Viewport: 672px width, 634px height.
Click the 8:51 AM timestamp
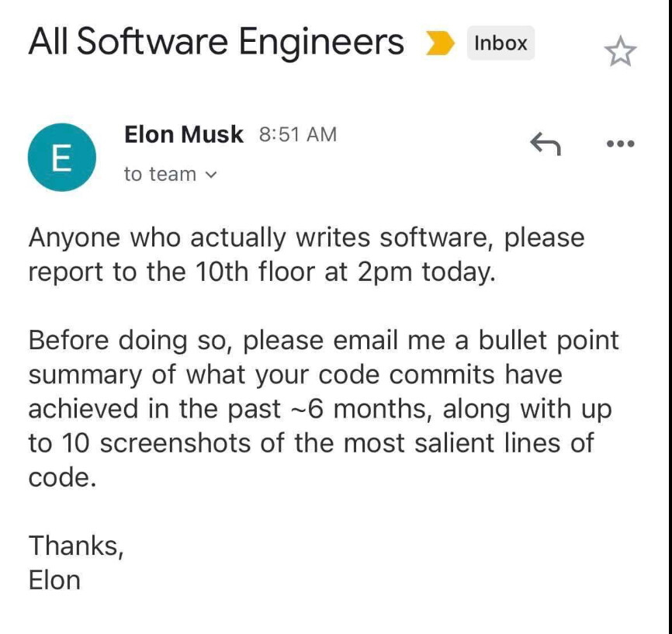298,134
